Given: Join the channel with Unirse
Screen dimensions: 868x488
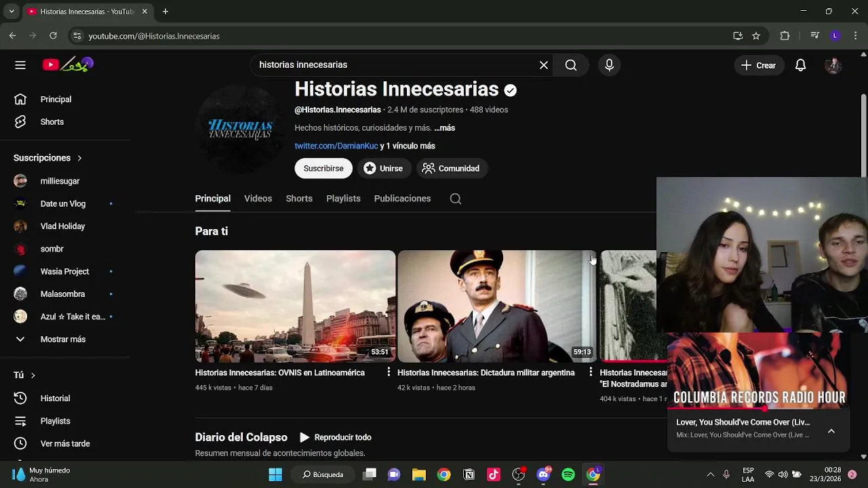Looking at the screenshot, I should point(383,169).
